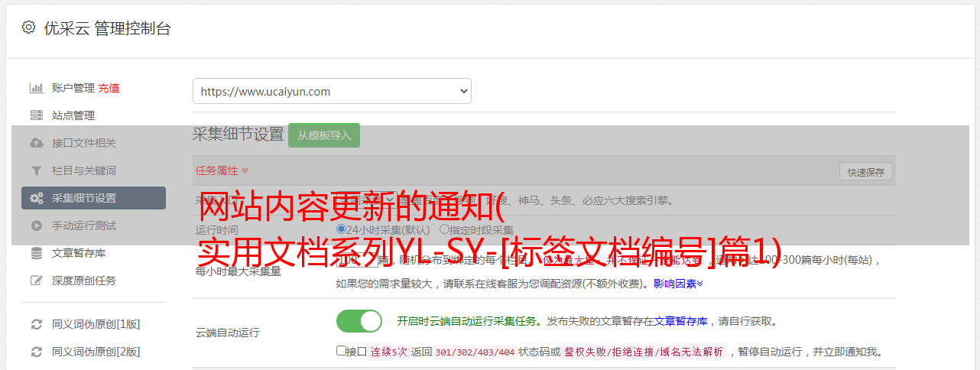Click the red 充值 link
The width and height of the screenshot is (980, 370).
[x=109, y=88]
